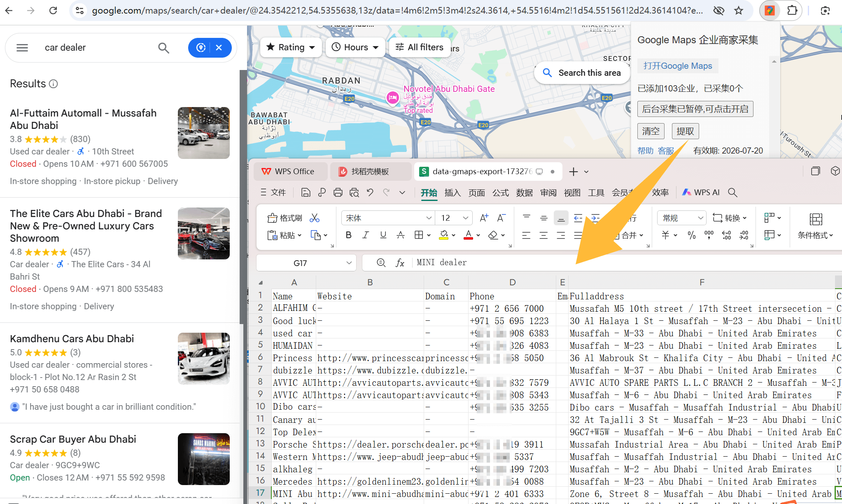The width and height of the screenshot is (842, 504).
Task: Click the format painter 格式刷 button
Action: coord(285,218)
